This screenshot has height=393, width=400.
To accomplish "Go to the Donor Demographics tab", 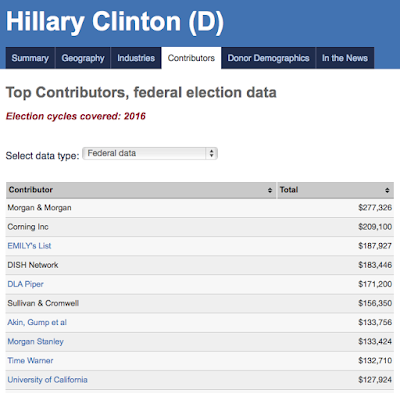I will [x=268, y=58].
